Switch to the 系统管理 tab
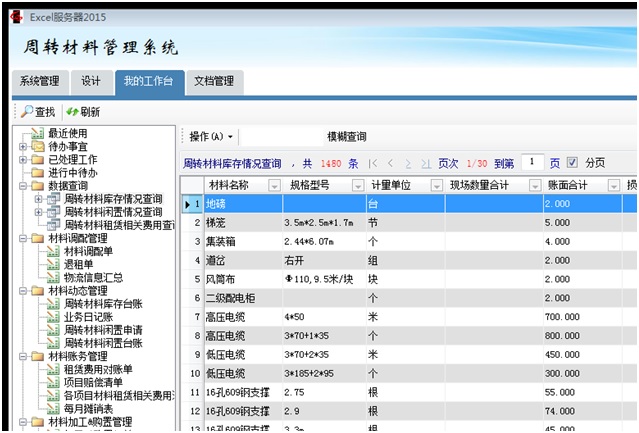The height and width of the screenshot is (433, 639). 40,81
